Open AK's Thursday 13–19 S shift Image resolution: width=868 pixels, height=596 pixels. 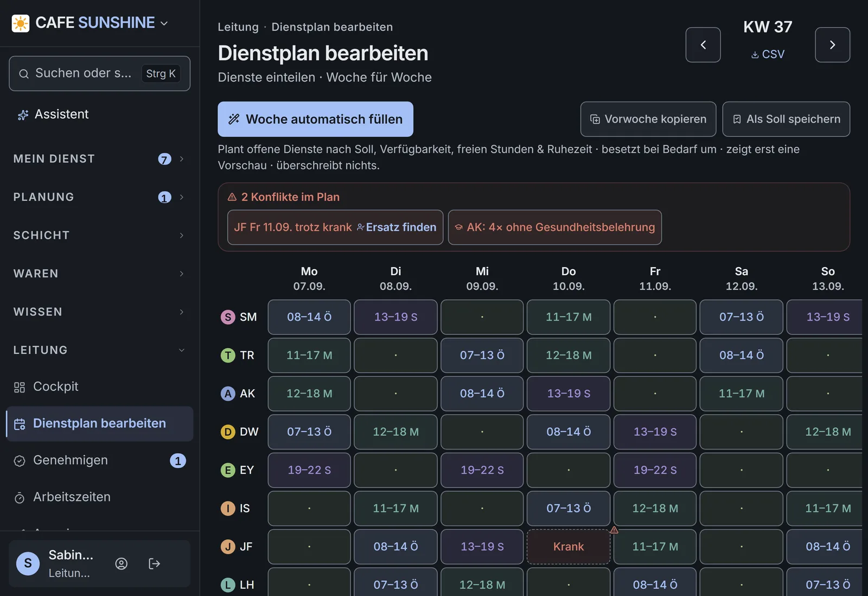pos(569,394)
